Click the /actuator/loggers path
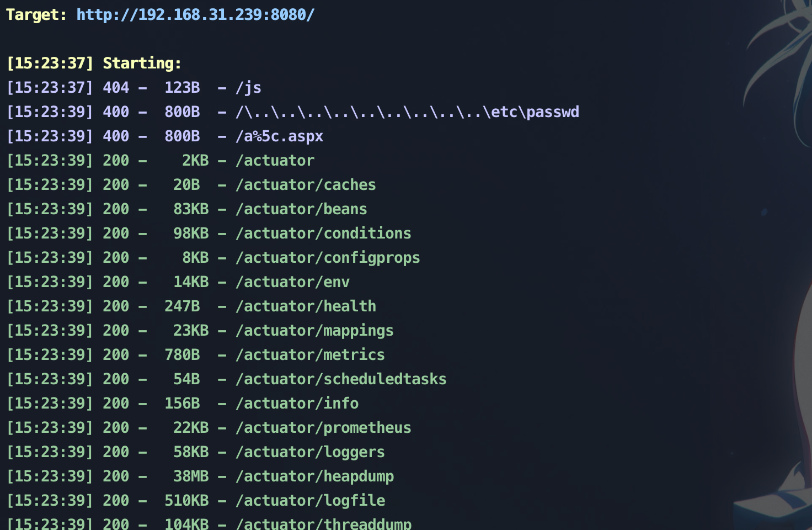812x530 pixels. pyautogui.click(x=310, y=452)
